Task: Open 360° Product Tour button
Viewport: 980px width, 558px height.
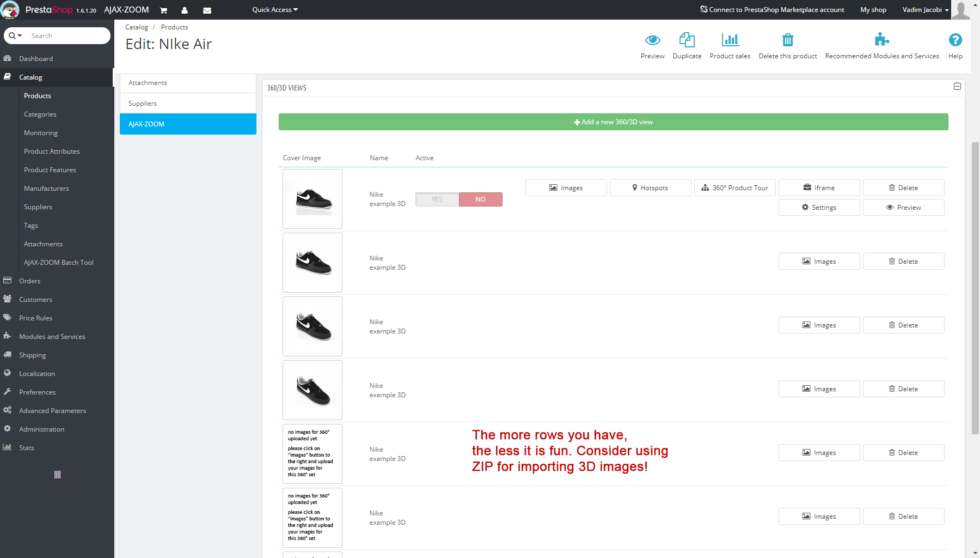Action: point(735,188)
